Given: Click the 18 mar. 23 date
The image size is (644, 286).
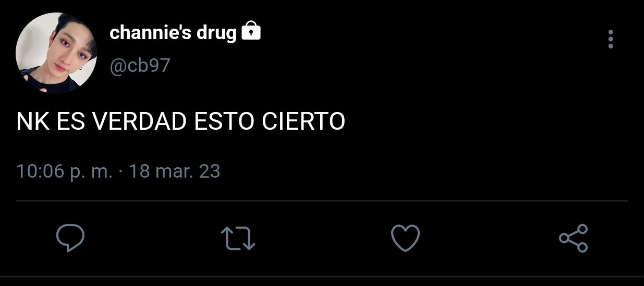Looking at the screenshot, I should 174,171.
